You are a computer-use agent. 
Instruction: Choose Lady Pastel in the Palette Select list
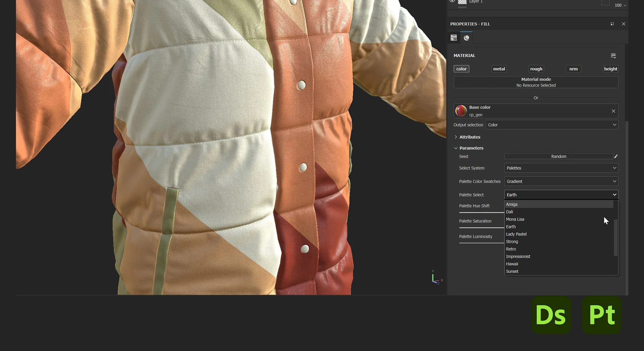517,234
